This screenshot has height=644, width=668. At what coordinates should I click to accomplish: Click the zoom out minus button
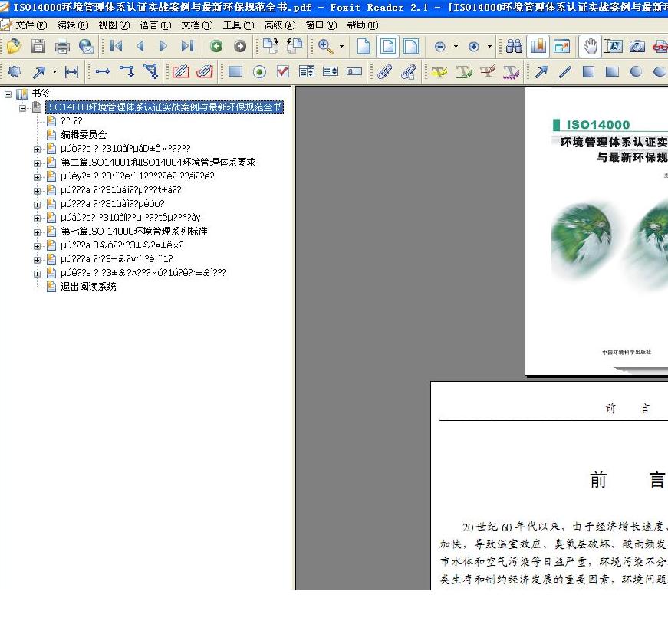click(440, 47)
